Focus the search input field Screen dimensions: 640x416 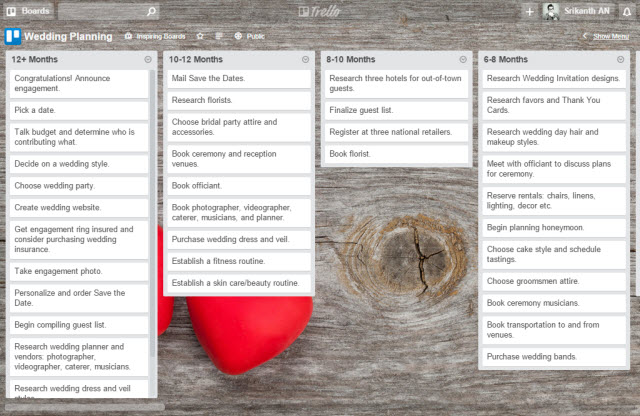(109, 11)
